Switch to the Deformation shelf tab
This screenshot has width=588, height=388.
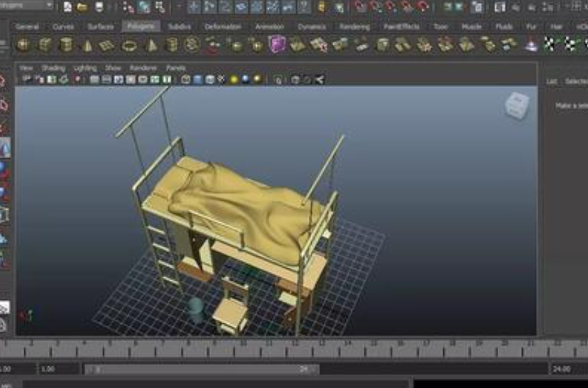click(223, 26)
